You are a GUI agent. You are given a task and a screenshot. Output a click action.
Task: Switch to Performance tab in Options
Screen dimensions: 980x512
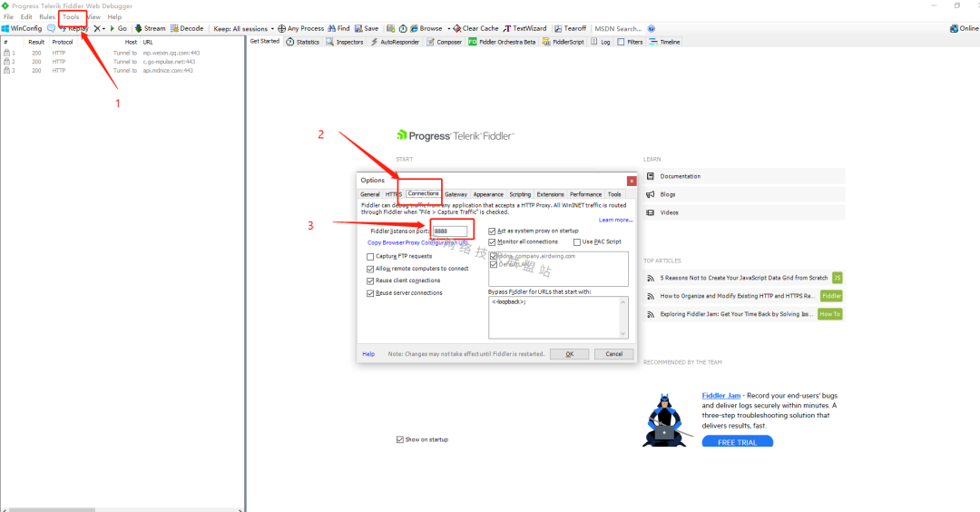pyautogui.click(x=585, y=194)
